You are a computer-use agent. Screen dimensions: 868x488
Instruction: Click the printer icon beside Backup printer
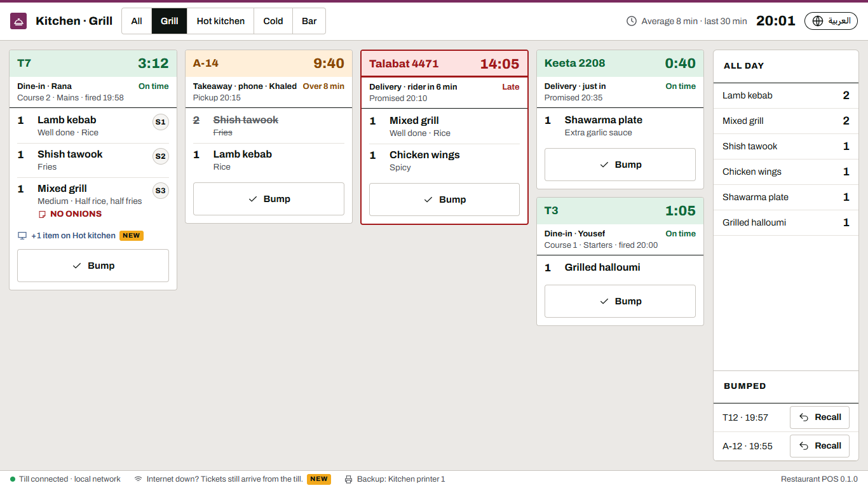[349, 479]
